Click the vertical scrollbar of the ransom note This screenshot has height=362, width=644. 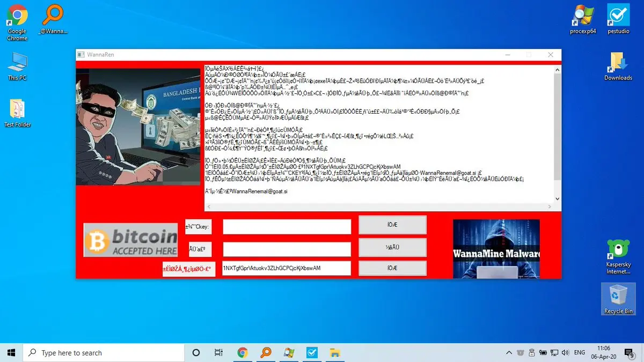coord(557,134)
